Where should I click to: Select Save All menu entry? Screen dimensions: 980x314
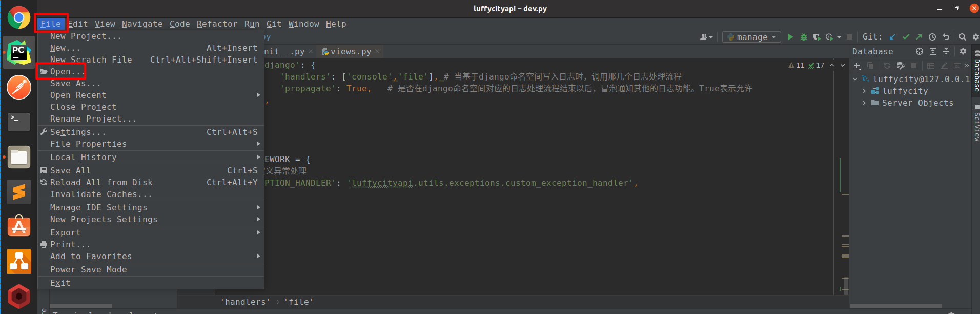pos(151,171)
